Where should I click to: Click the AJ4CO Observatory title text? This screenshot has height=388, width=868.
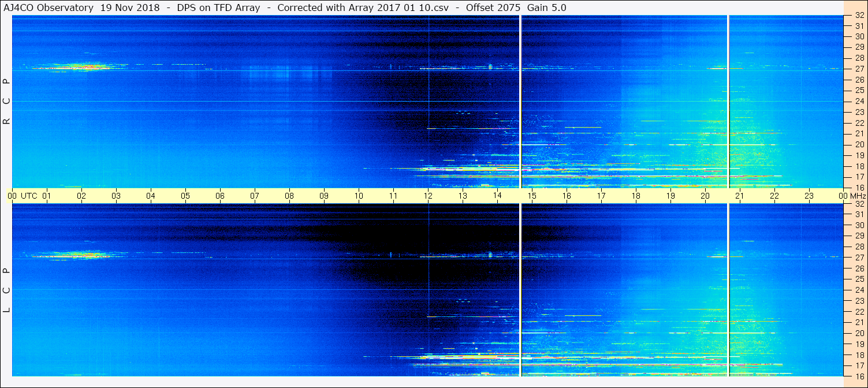point(49,8)
